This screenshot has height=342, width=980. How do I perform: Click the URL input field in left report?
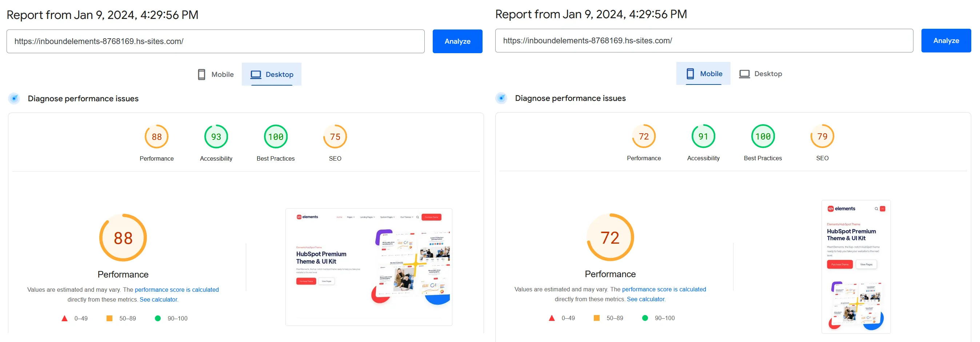pyautogui.click(x=215, y=41)
